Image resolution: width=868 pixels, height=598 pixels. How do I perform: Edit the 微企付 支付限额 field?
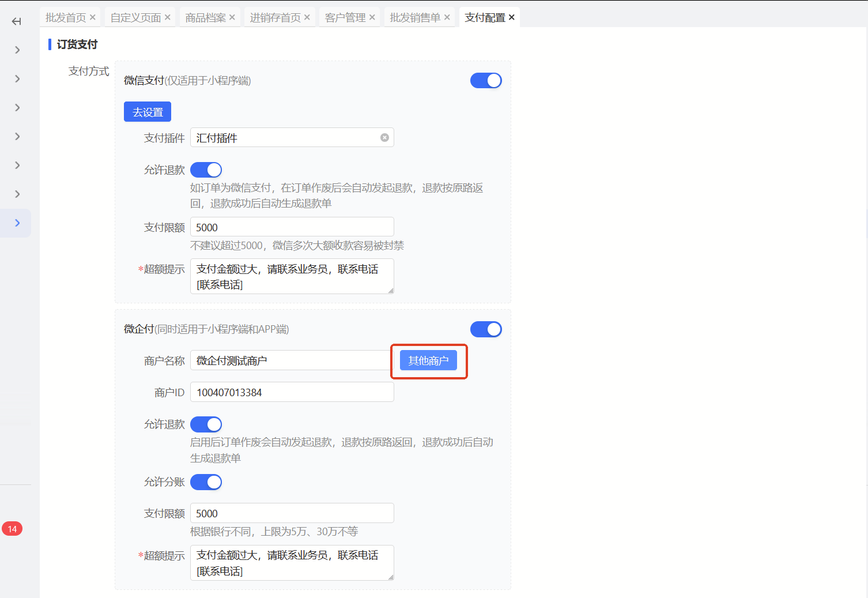(x=292, y=513)
